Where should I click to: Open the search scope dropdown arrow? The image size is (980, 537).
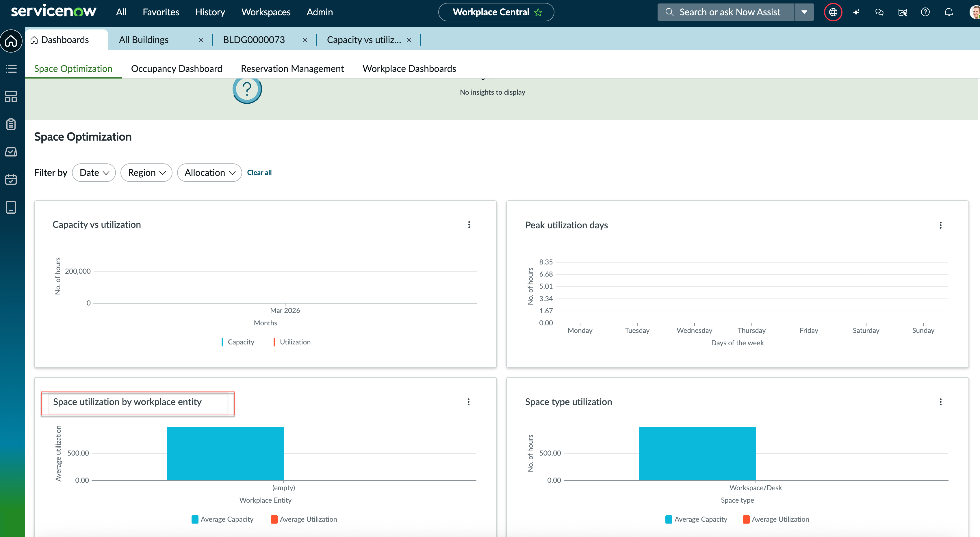click(x=804, y=12)
